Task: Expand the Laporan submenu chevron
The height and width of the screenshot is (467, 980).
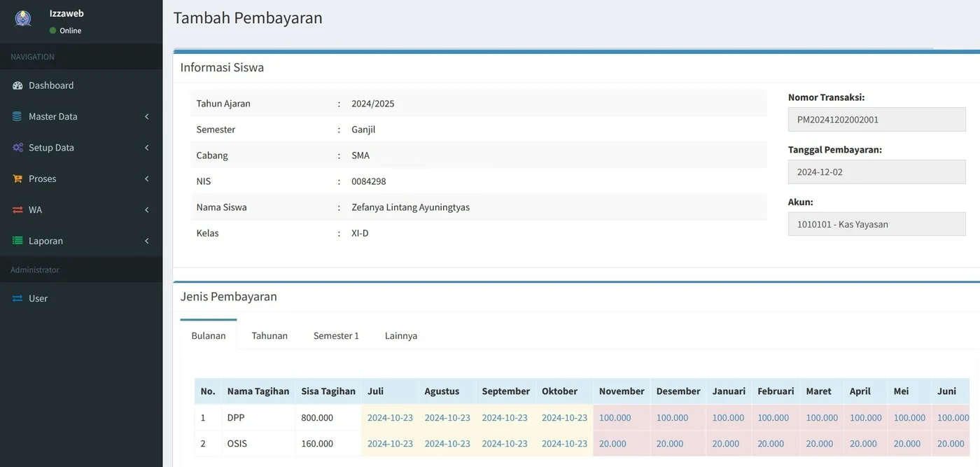Action: [147, 241]
